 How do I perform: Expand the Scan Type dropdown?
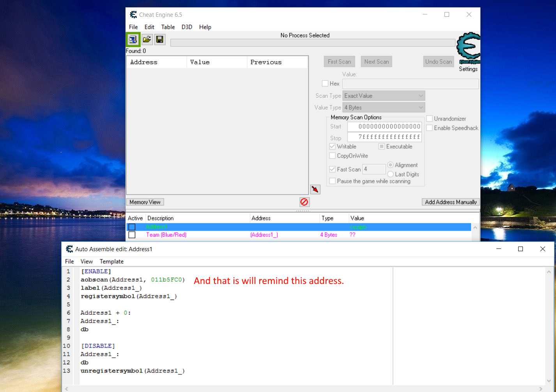point(384,96)
